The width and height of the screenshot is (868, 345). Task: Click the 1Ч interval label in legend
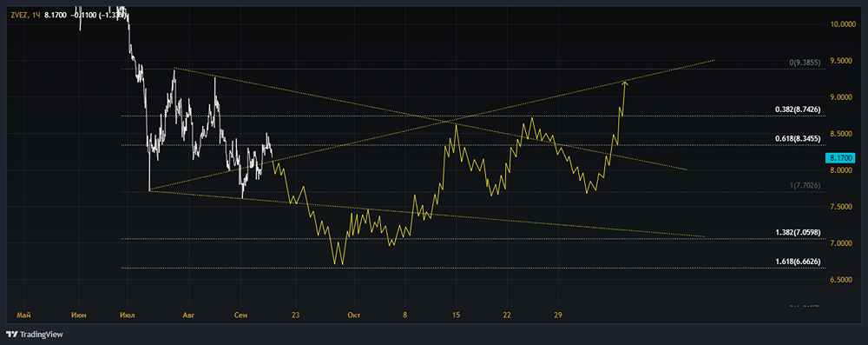click(x=36, y=15)
